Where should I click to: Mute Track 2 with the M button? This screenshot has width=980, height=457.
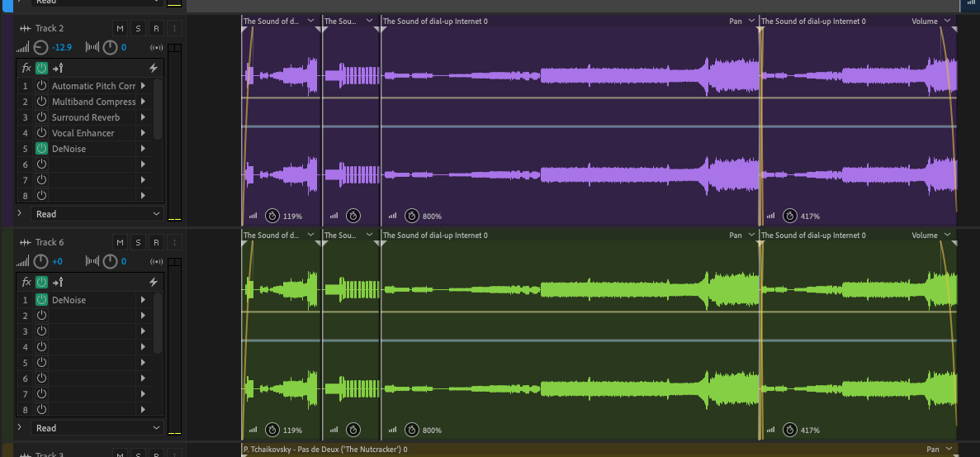click(x=120, y=29)
